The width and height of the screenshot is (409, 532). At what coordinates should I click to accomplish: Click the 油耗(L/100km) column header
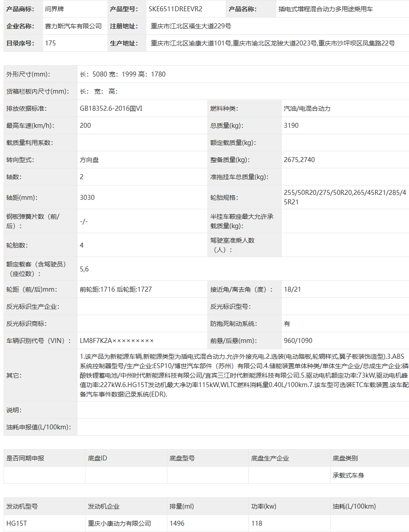click(355, 506)
